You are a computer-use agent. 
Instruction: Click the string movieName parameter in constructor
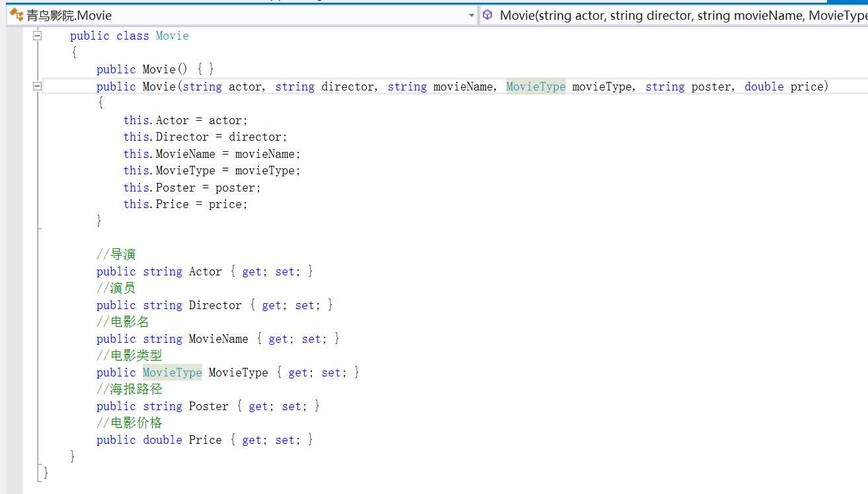440,87
